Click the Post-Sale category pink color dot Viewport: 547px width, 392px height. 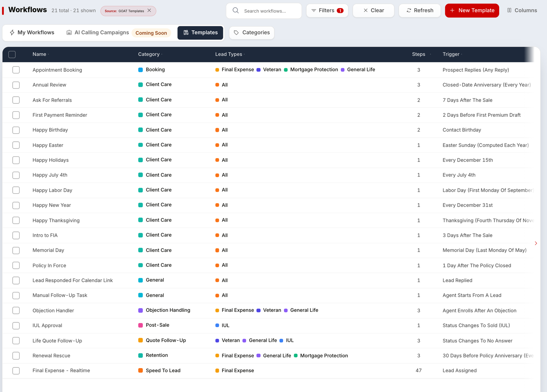[141, 325]
